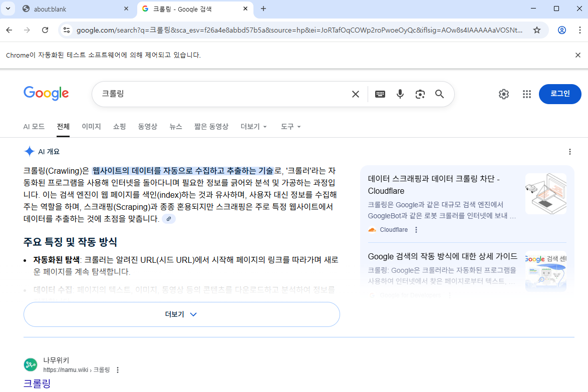Close the about:blank tab
The height and width of the screenshot is (392, 588).
(126, 9)
